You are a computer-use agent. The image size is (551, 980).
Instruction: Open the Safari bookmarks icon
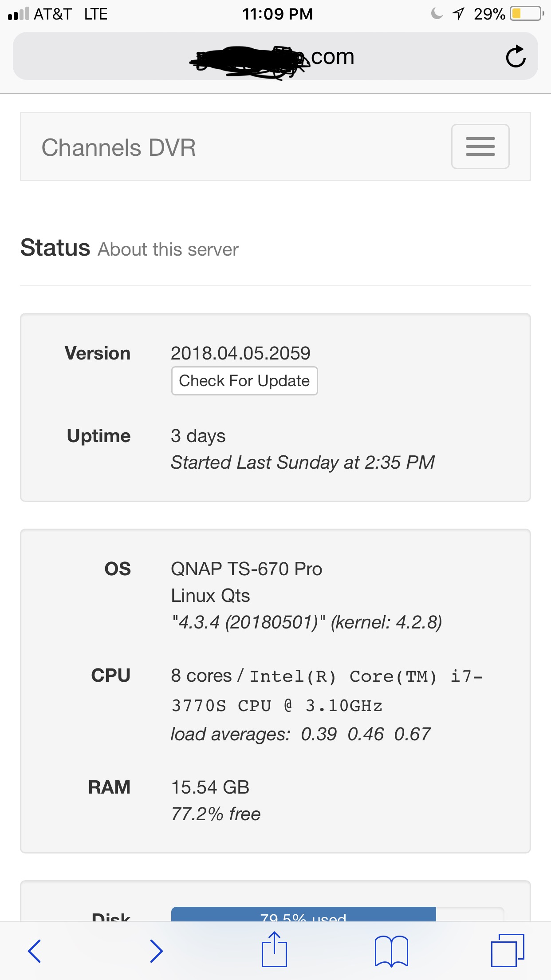click(391, 951)
